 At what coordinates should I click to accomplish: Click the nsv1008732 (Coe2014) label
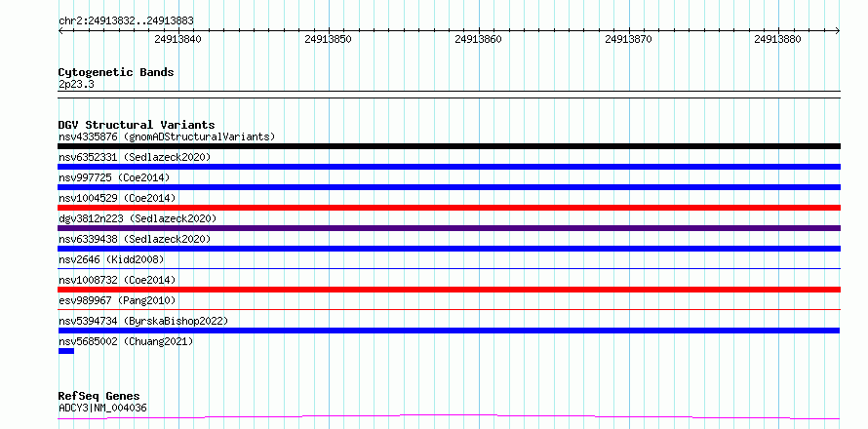pyautogui.click(x=117, y=280)
